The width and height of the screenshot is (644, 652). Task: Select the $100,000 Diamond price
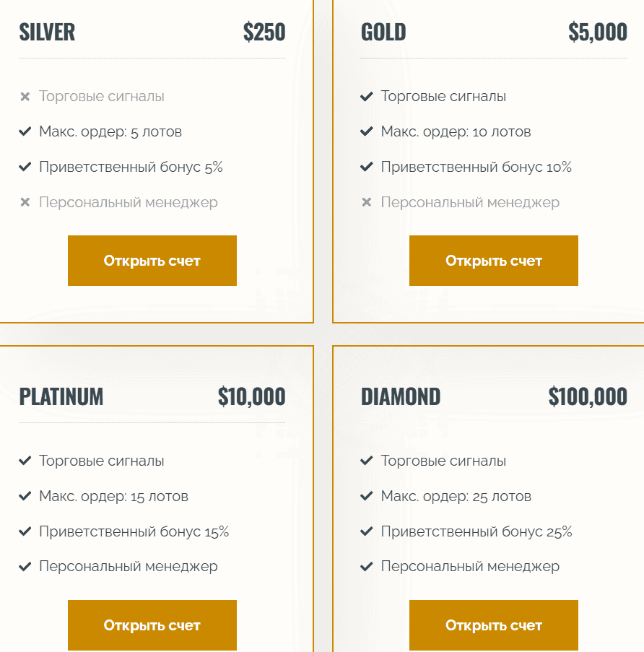[588, 396]
